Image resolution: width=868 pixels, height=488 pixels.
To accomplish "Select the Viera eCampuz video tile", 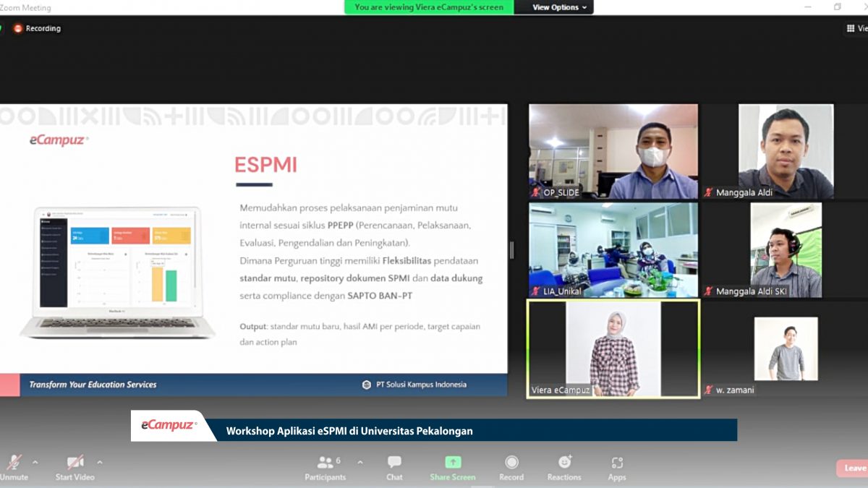I will point(613,348).
